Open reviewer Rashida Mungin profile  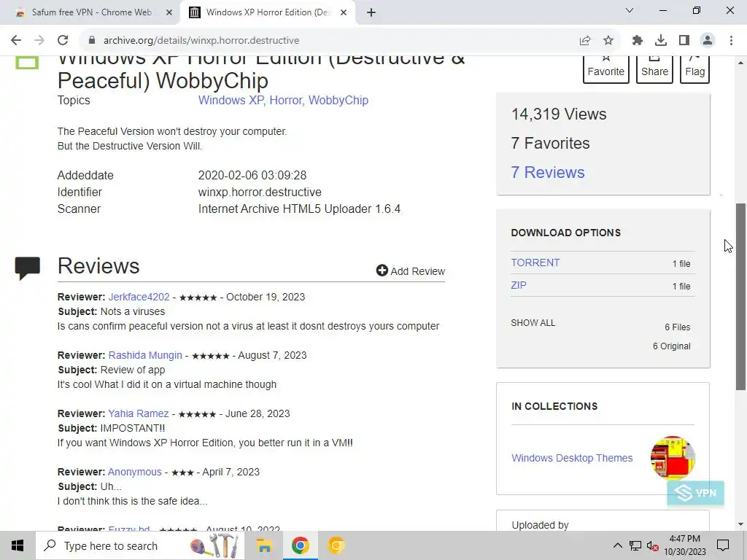pyautogui.click(x=145, y=355)
